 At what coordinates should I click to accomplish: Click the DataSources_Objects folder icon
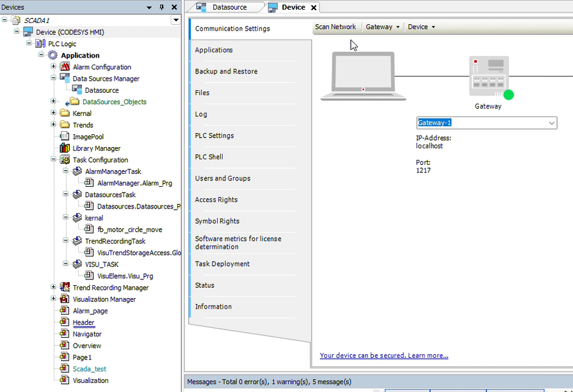(74, 102)
